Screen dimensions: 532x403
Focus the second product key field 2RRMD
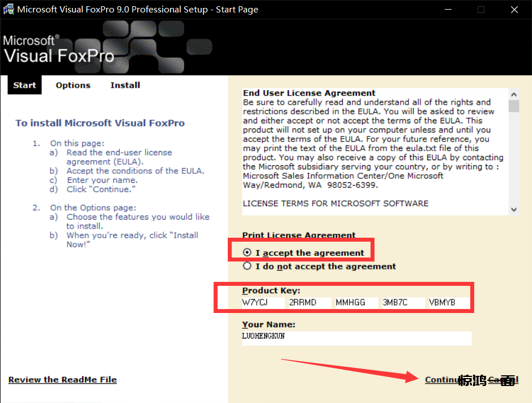pyautogui.click(x=309, y=303)
